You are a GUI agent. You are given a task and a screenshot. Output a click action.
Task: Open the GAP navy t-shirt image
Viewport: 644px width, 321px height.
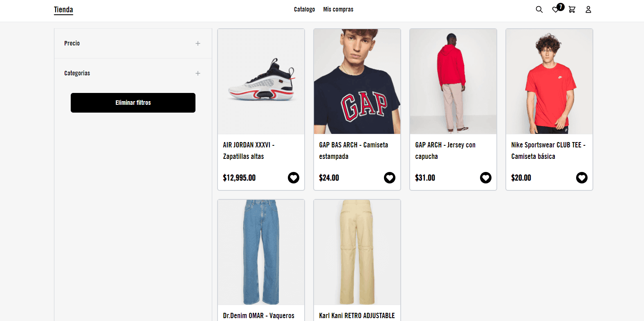tap(357, 81)
